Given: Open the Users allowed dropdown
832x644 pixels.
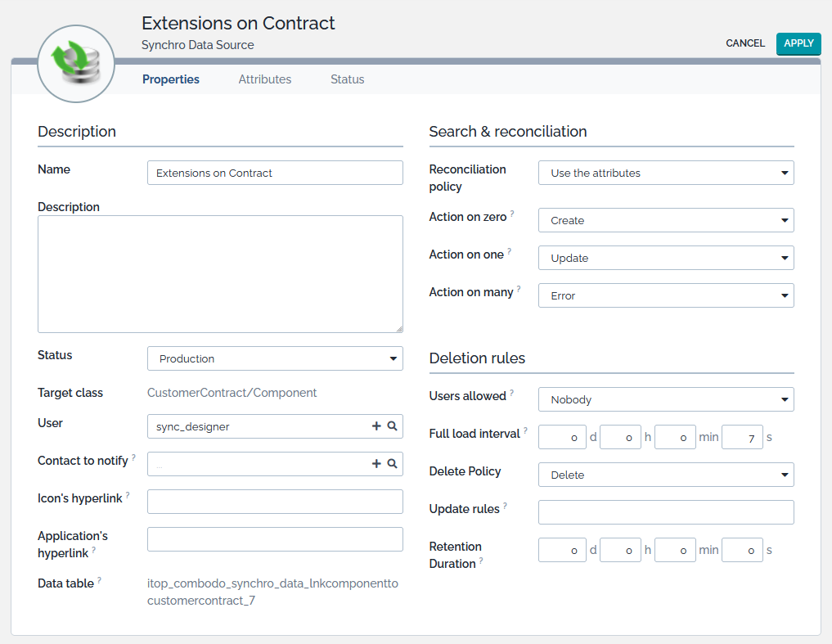Looking at the screenshot, I should [x=665, y=399].
